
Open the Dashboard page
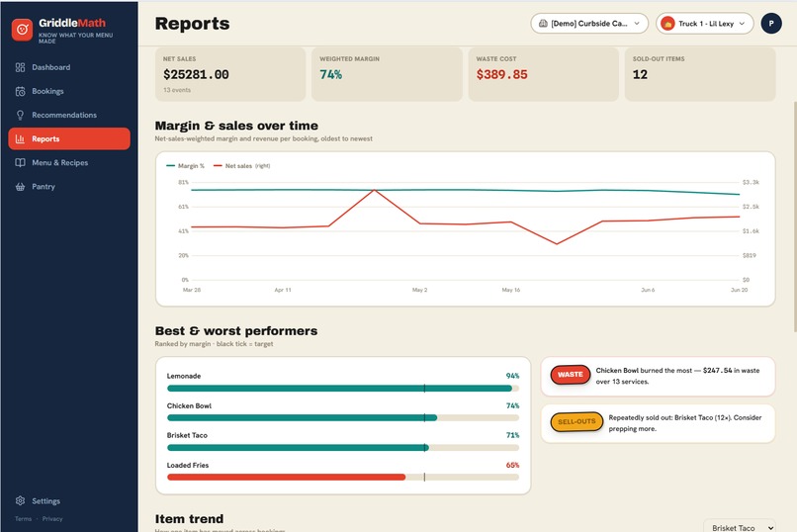click(69, 67)
